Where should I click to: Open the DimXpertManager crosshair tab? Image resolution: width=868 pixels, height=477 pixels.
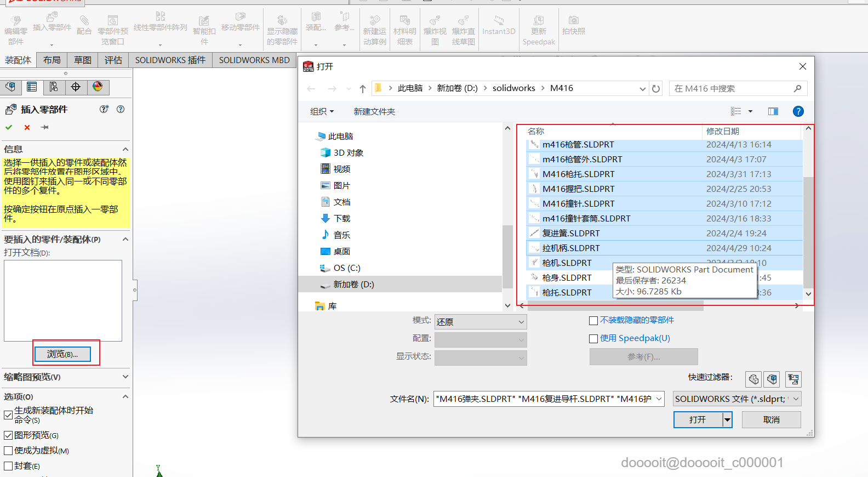(76, 87)
